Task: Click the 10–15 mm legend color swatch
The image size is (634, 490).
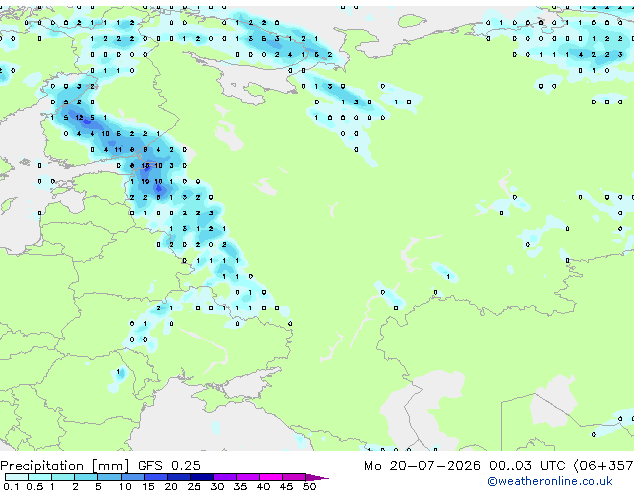Action: pos(133,477)
